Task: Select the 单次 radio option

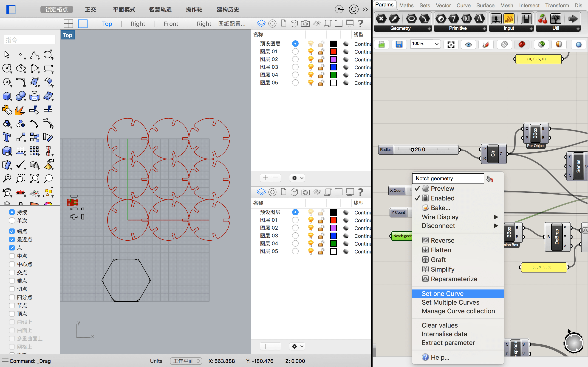Action: pos(12,221)
